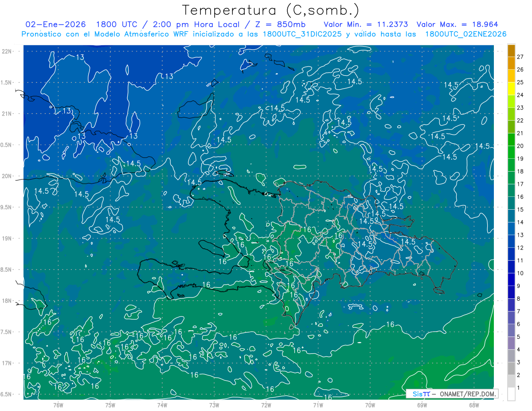This screenshot has height=411, width=532.
Task: Click the "75W" longitude axis label
Action: pos(110,405)
